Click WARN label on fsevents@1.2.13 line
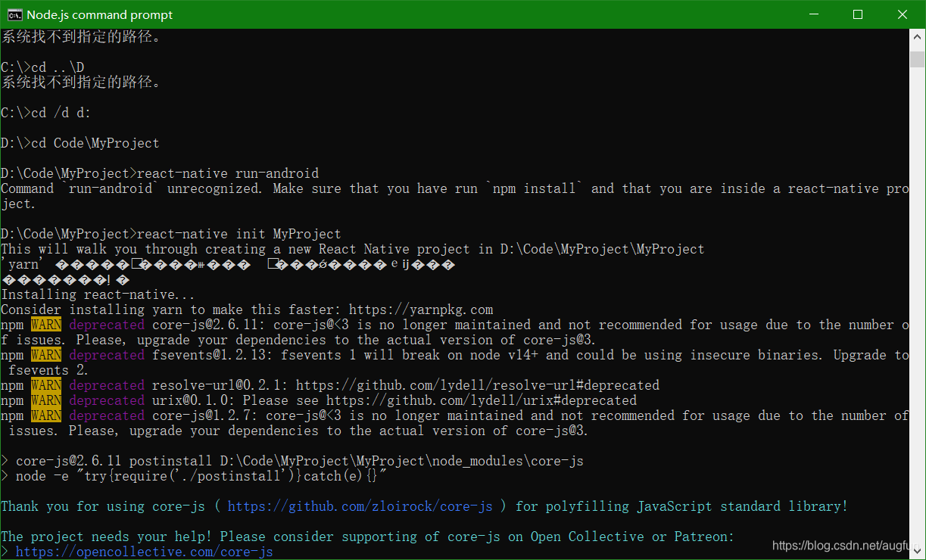Screen dimensions: 926x560 point(46,355)
